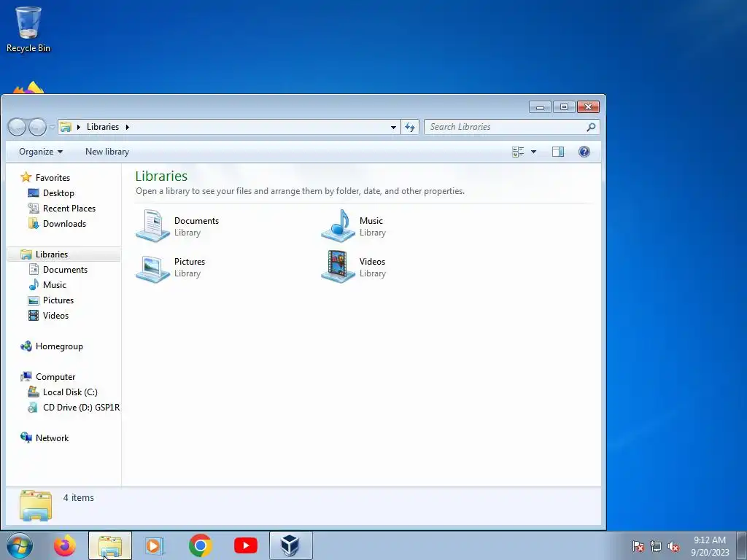Click the search magnifier icon
This screenshot has width=747, height=560.
coord(591,127)
